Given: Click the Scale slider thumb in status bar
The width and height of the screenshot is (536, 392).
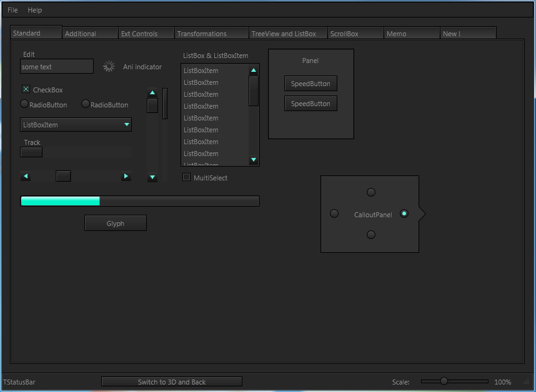Looking at the screenshot, I should point(444,381).
